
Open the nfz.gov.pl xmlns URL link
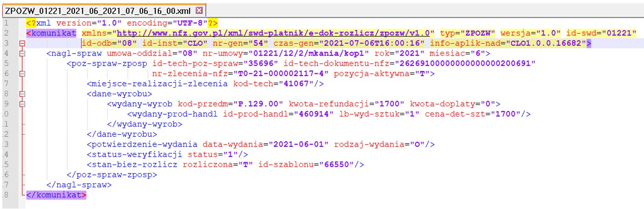tap(275, 33)
